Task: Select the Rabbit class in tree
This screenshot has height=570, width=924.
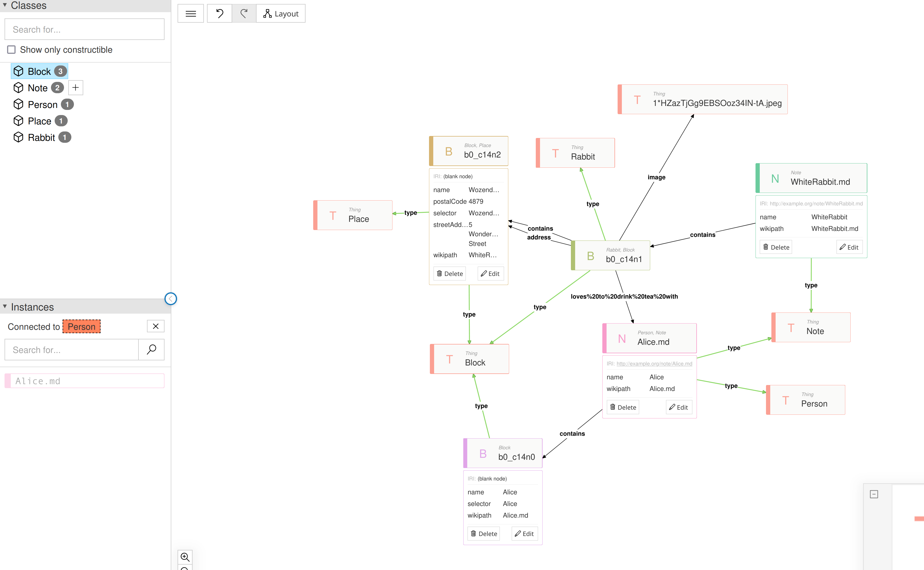Action: [41, 138]
